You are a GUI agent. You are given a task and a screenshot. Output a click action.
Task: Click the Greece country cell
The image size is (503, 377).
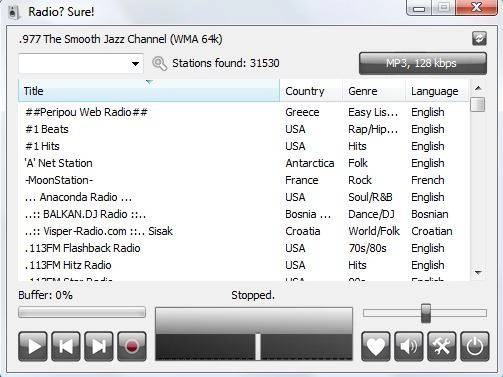[302, 112]
